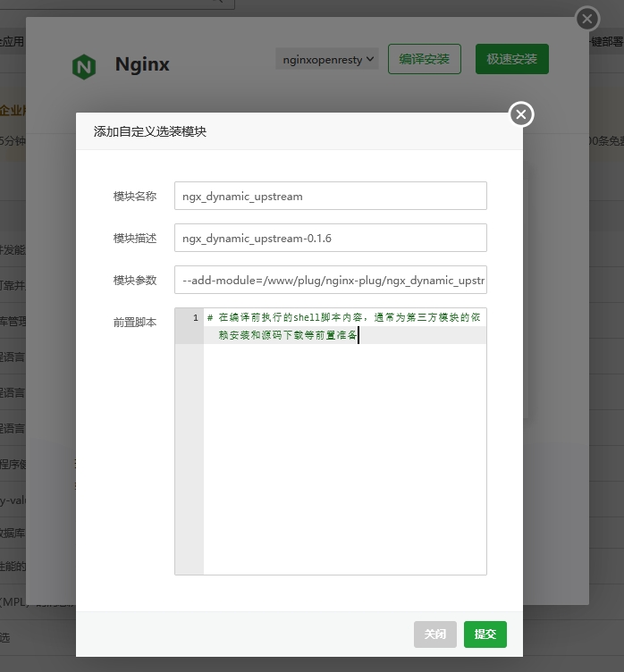The height and width of the screenshot is (672, 624).
Task: Click the 前置脚本 label
Action: tap(135, 323)
